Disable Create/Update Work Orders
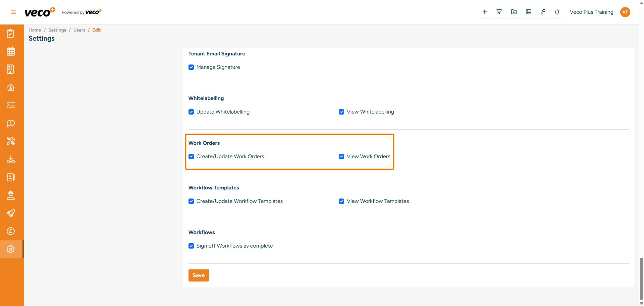Image resolution: width=644 pixels, height=306 pixels. pos(191,157)
